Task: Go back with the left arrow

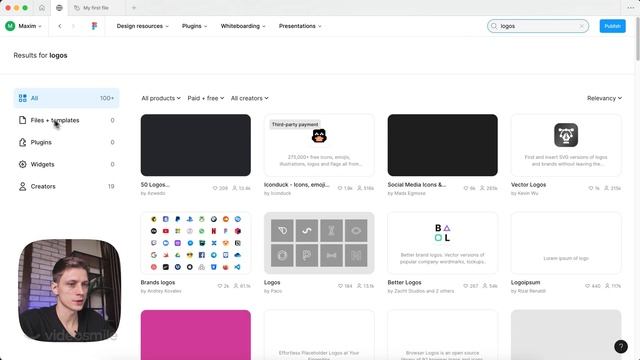Action: click(60, 26)
